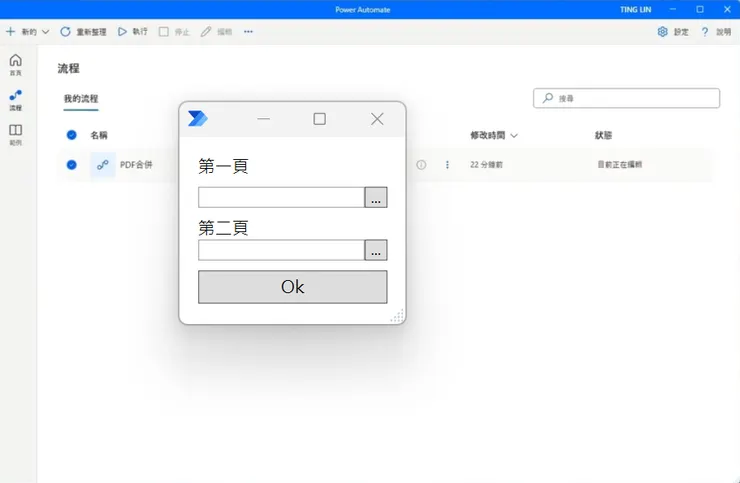Click the Power Automate logo in dialog
740x483 pixels.
click(198, 119)
